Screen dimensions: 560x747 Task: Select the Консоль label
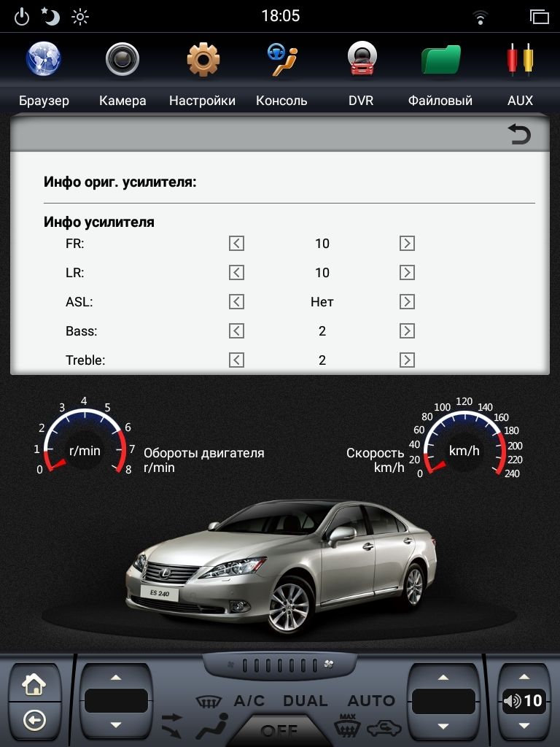[281, 101]
